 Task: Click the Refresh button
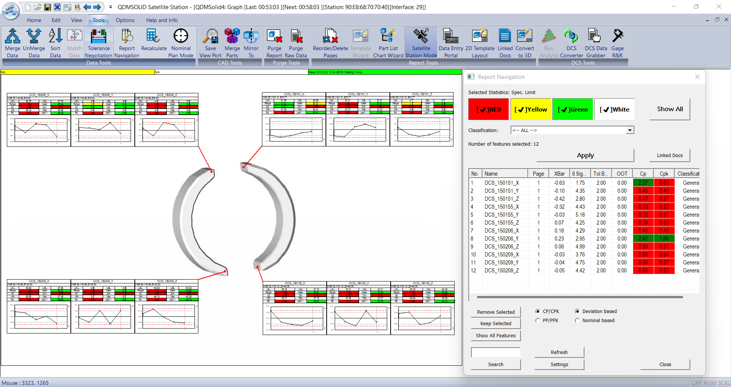(559, 352)
